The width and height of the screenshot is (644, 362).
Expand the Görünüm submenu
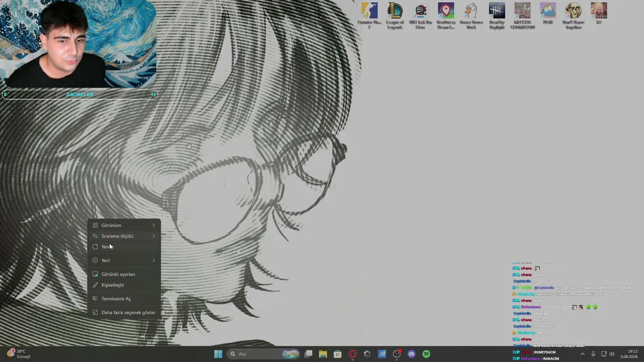(124, 225)
